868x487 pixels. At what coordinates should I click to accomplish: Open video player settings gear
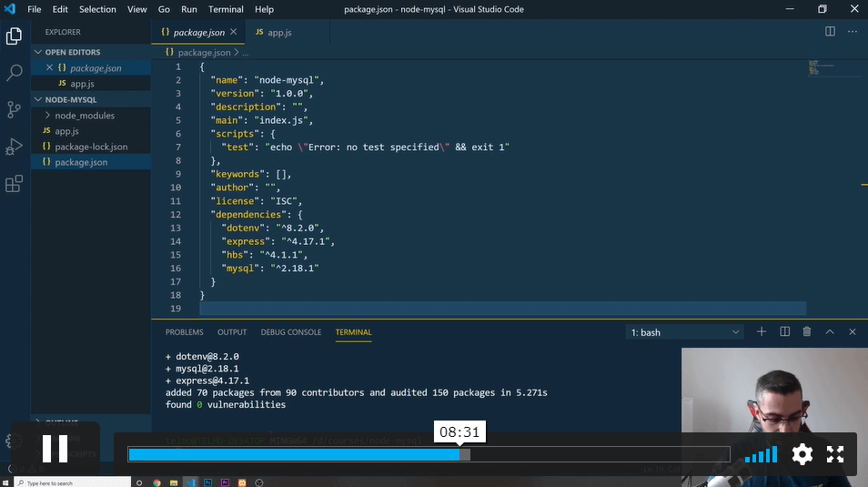click(802, 454)
